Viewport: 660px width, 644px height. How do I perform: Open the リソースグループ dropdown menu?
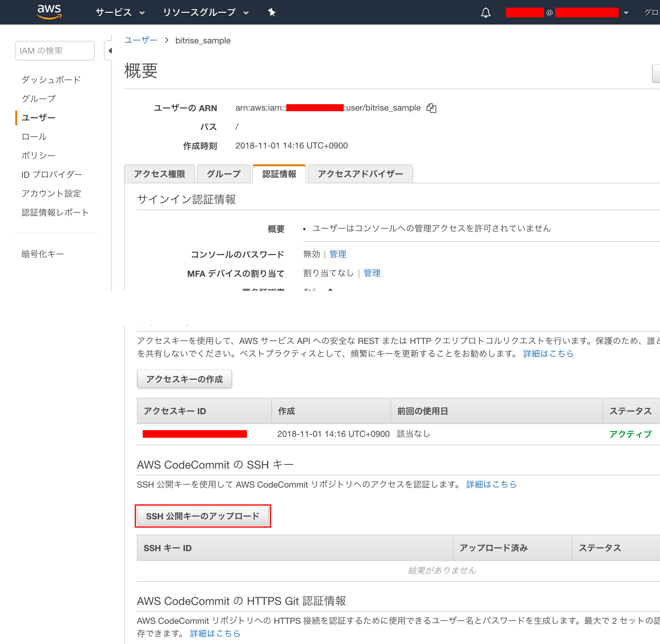pyautogui.click(x=206, y=13)
